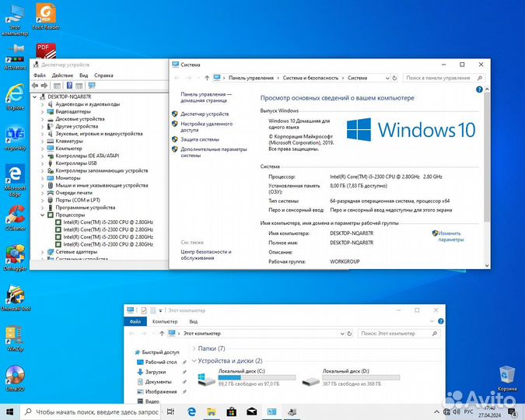The height and width of the screenshot is (420, 525).
Task: Click Дополнительные параметры системы link
Action: (214, 152)
